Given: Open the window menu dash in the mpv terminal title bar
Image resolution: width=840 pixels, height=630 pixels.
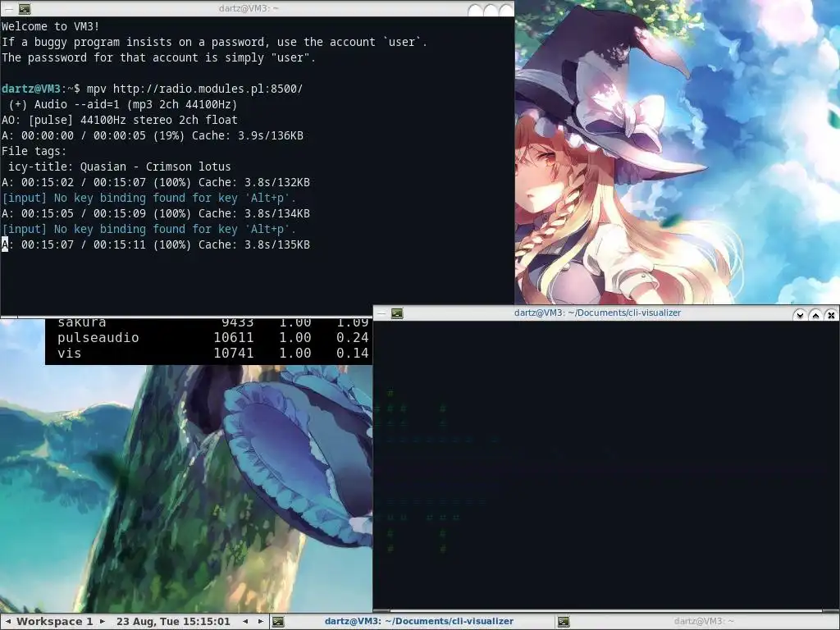Looking at the screenshot, I should [8, 8].
